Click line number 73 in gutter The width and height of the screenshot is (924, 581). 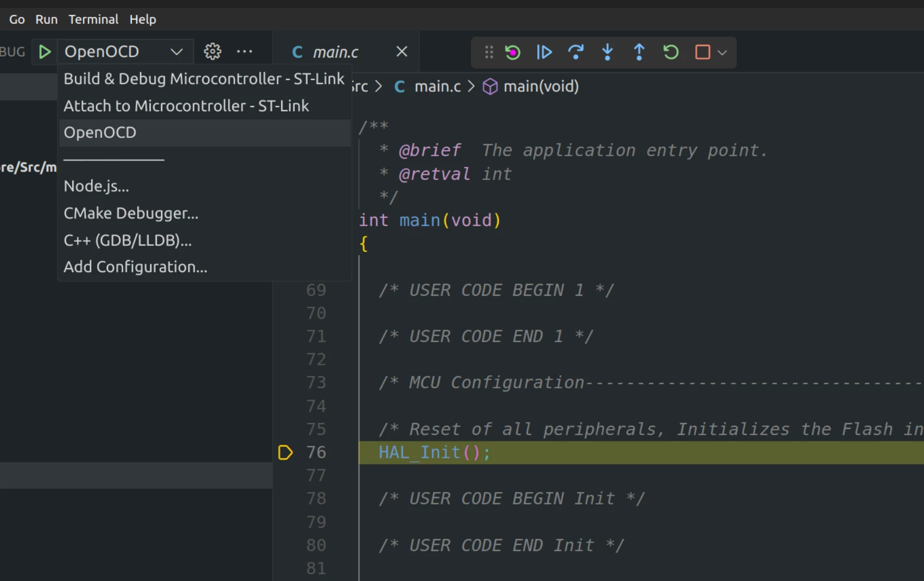click(316, 382)
